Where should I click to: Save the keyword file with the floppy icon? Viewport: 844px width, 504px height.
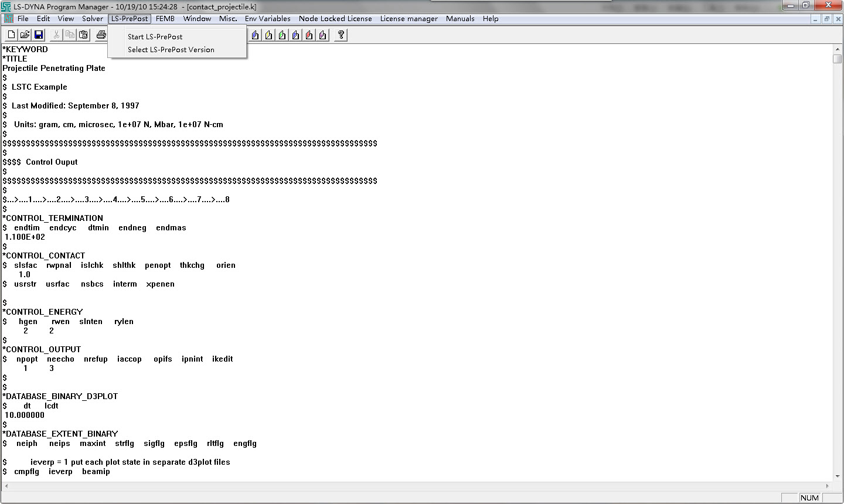[39, 35]
